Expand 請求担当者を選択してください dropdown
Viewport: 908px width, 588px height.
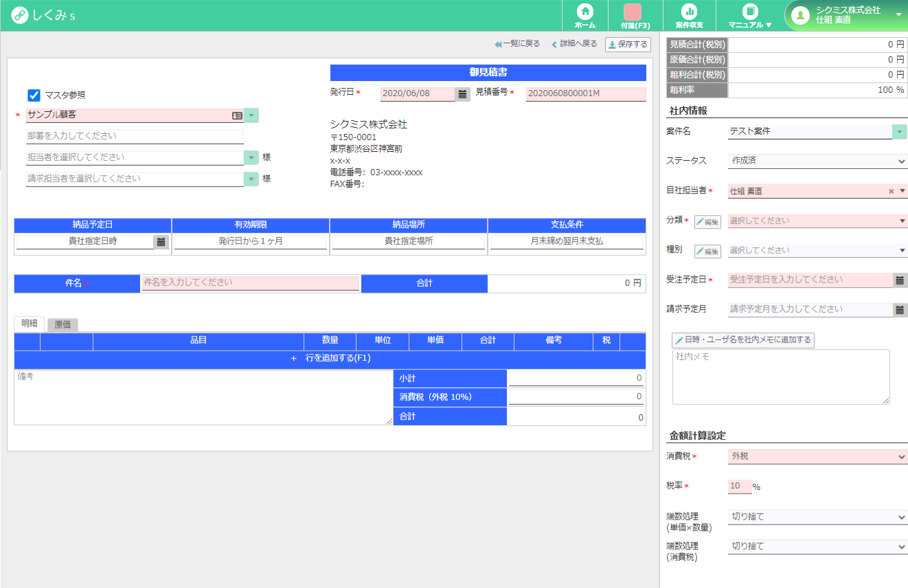point(251,179)
